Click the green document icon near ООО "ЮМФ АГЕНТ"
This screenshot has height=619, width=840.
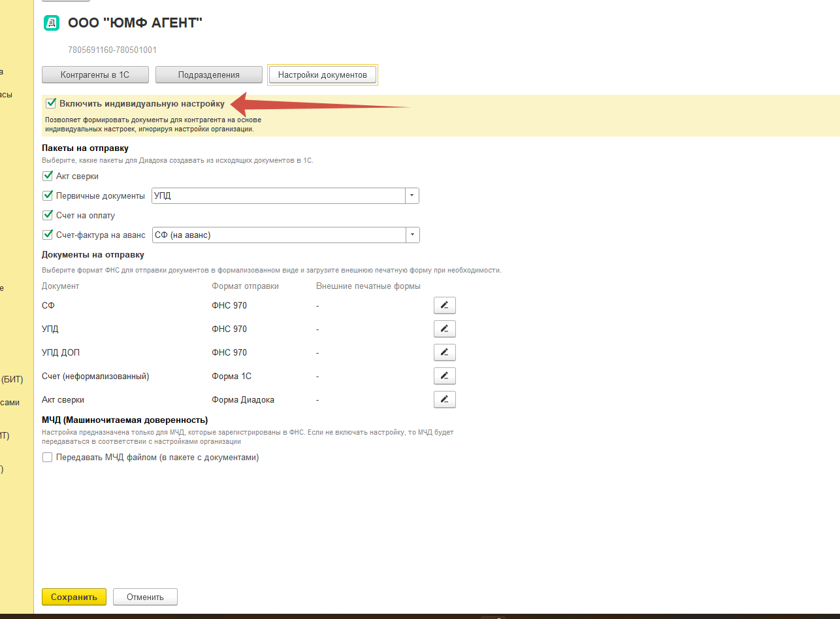tap(51, 24)
